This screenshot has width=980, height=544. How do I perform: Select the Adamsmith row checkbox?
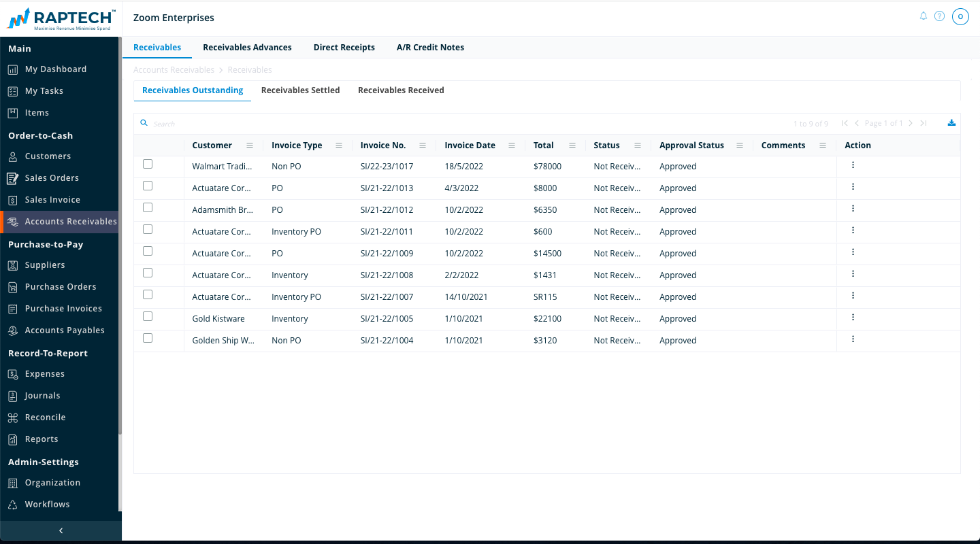tap(148, 207)
